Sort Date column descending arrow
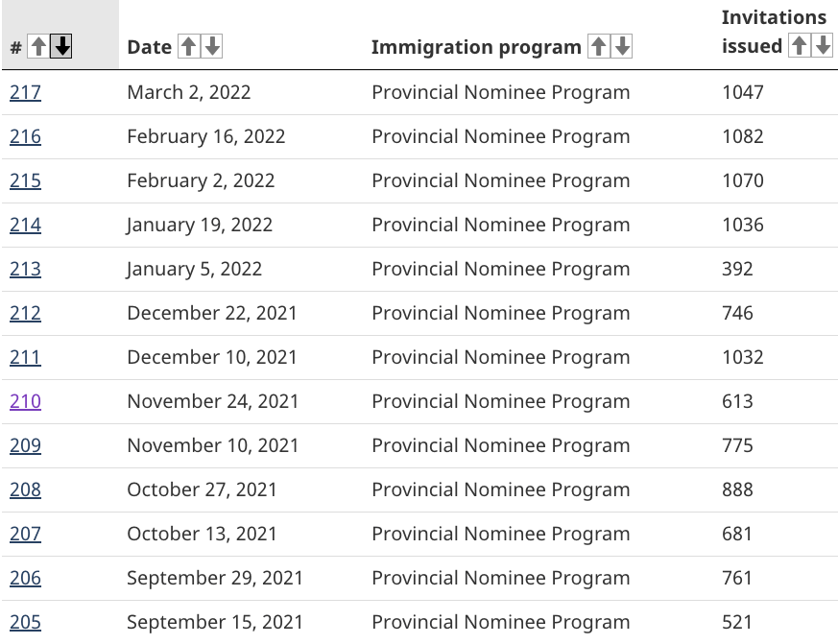The image size is (838, 644). [212, 46]
